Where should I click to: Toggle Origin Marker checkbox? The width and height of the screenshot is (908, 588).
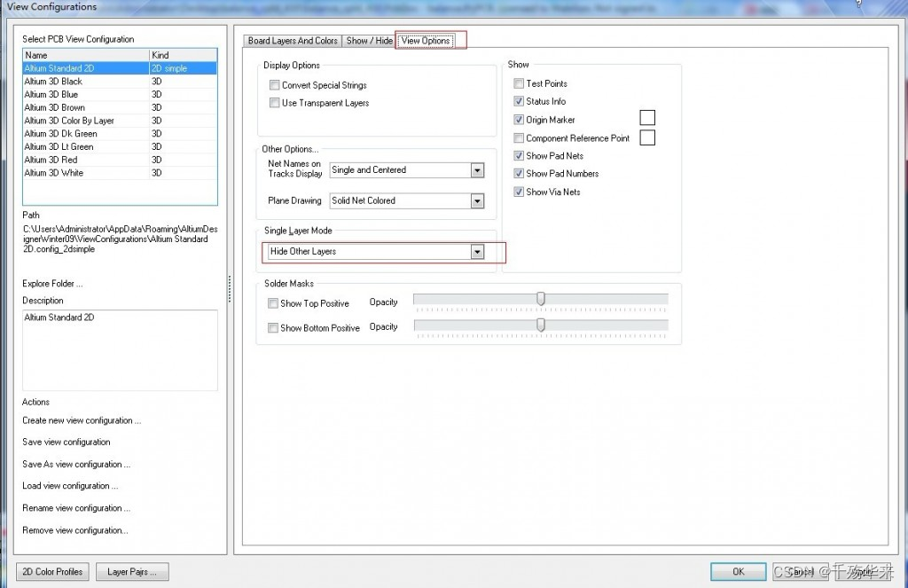click(x=519, y=120)
